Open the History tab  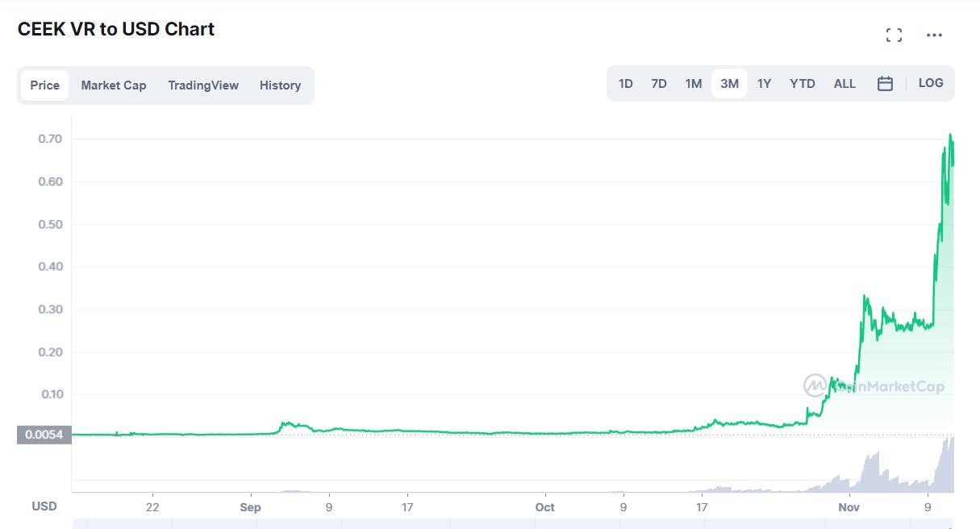pos(280,85)
